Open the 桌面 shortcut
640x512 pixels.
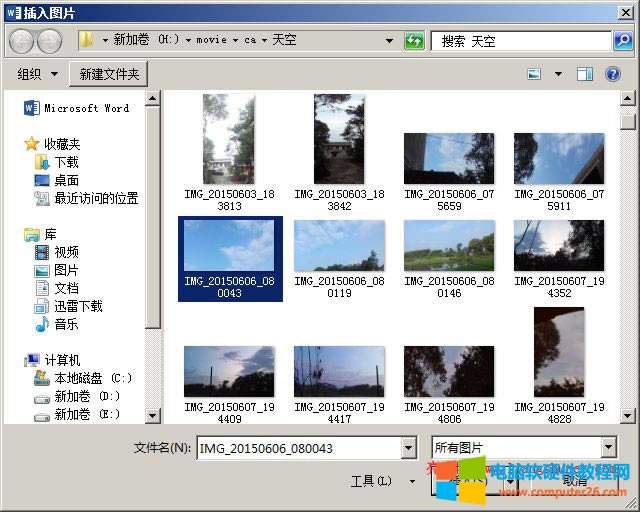(66, 180)
